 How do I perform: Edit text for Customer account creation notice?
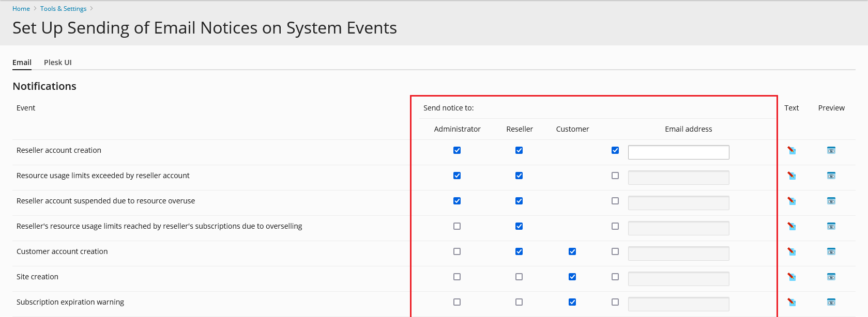pyautogui.click(x=791, y=251)
